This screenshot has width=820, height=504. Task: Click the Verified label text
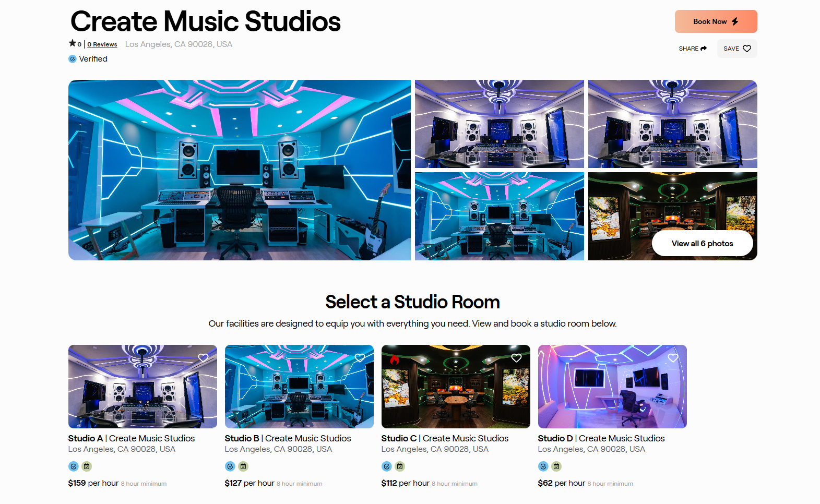pyautogui.click(x=93, y=59)
